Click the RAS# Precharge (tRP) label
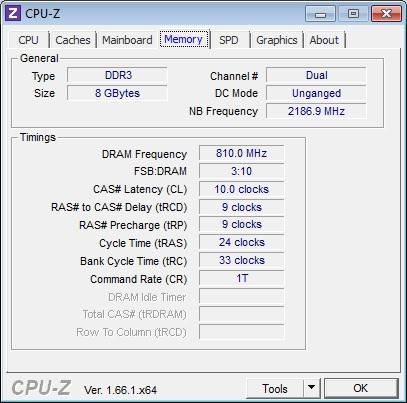 [x=133, y=225]
